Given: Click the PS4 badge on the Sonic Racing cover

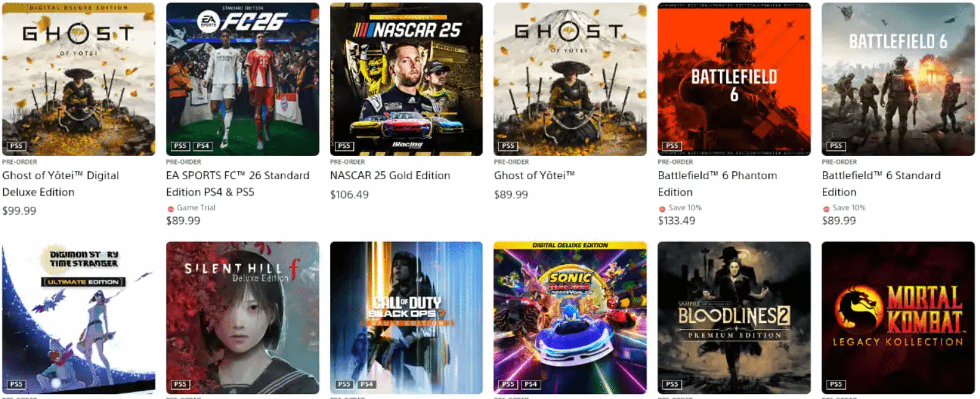Looking at the screenshot, I should coord(531,384).
